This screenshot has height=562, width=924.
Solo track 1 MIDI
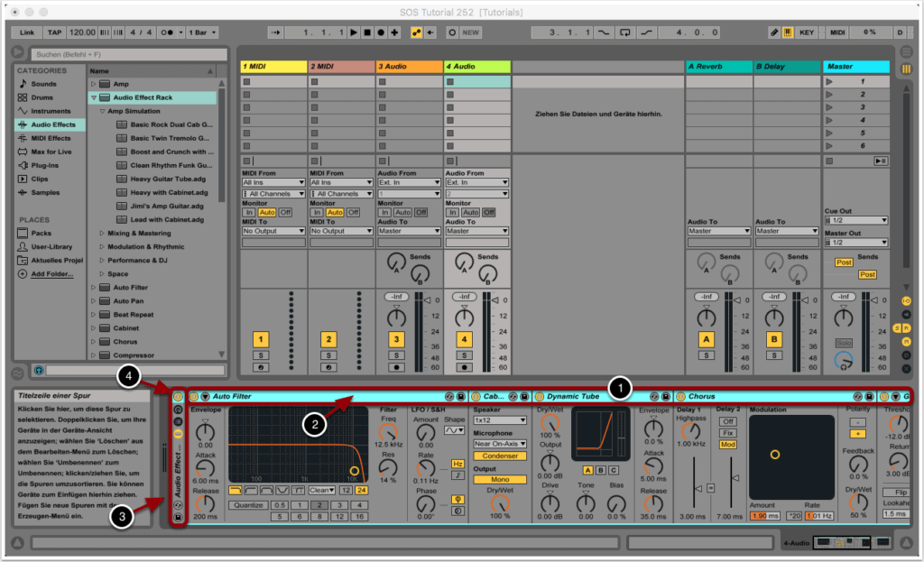pyautogui.click(x=261, y=355)
